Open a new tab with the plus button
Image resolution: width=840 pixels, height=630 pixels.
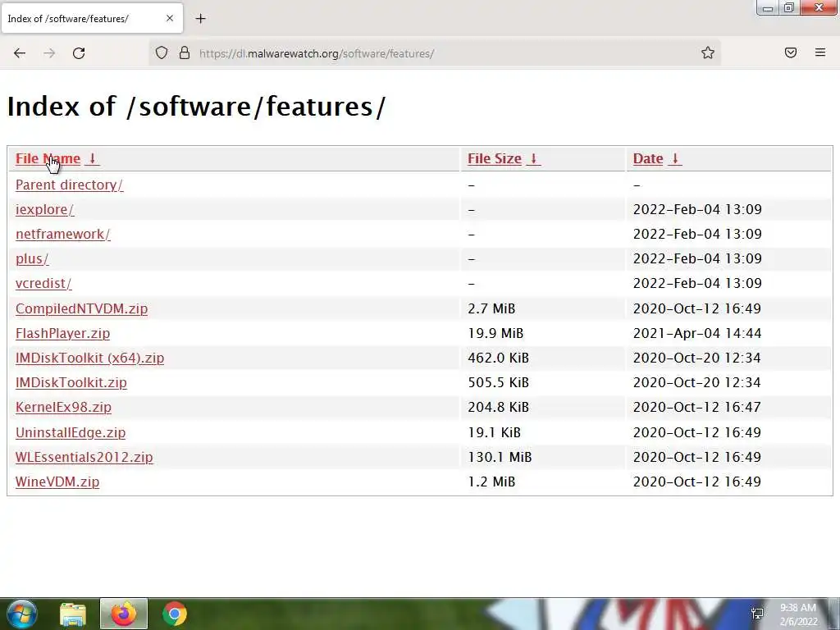(200, 19)
